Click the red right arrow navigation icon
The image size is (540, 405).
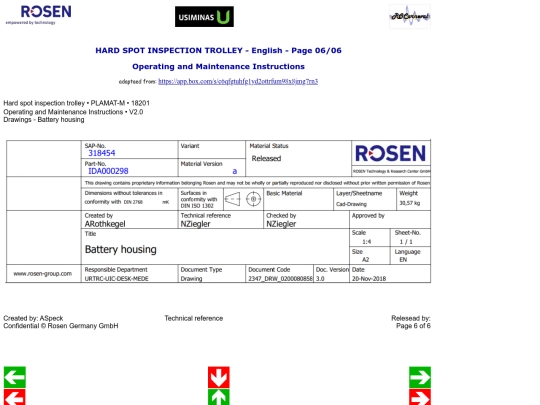tap(420, 397)
